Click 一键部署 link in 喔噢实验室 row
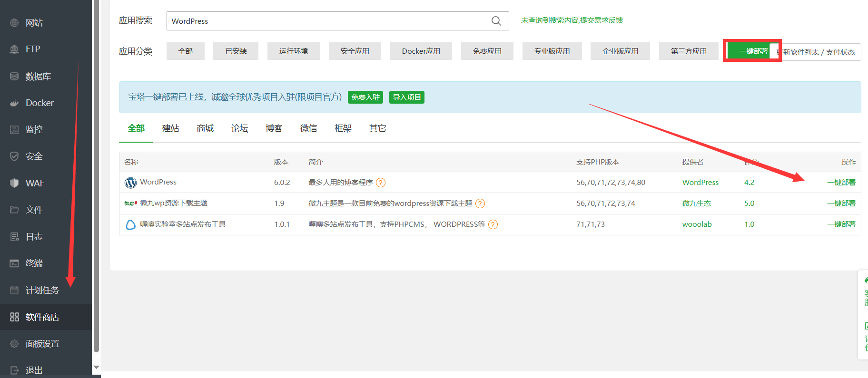Viewport: 868px width, 378px height. (841, 224)
